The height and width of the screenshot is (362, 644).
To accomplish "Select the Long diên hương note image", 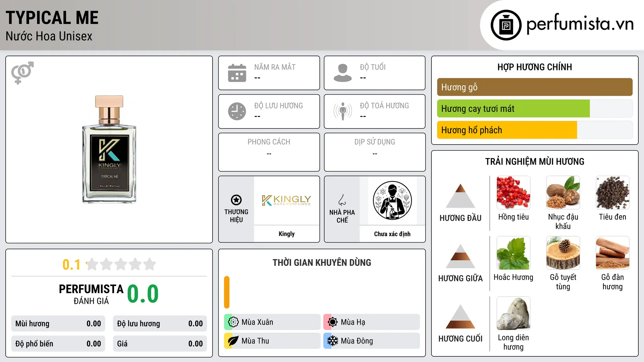I will pyautogui.click(x=514, y=313).
